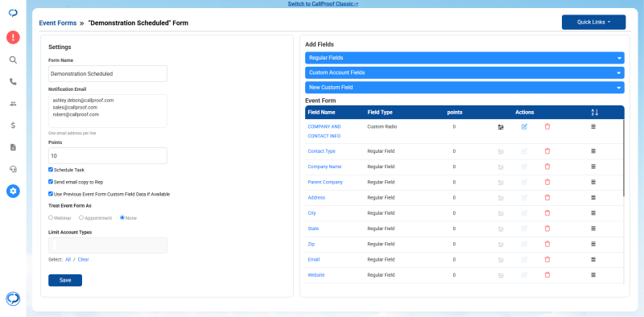Screen dimensions: 644x317
Task: Click the CallProof logo at sidebar top
Action: click(x=13, y=13)
